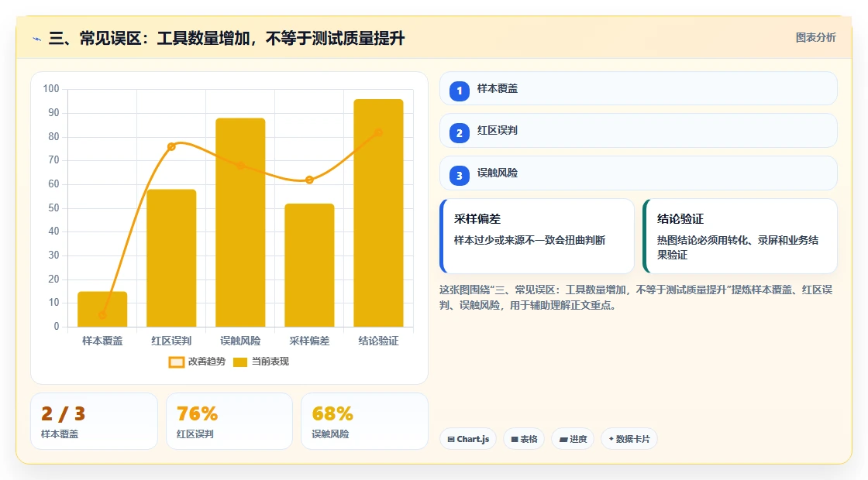Click the Chart.js tag
868x480 pixels.
point(468,439)
